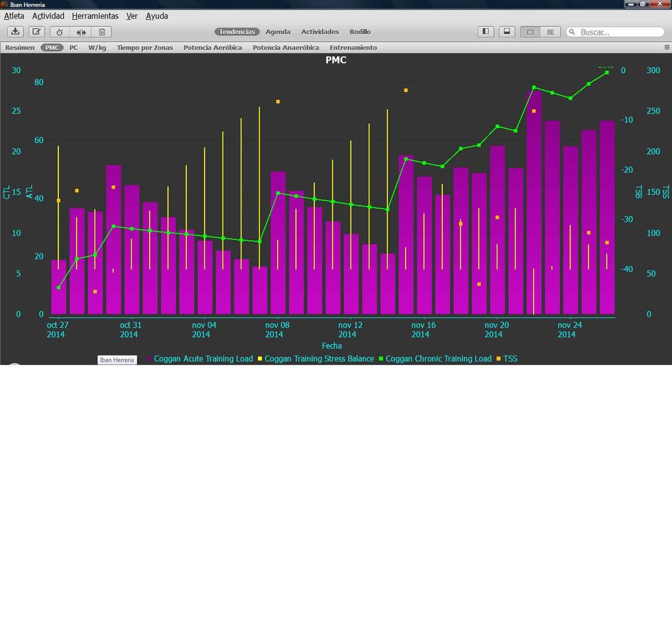Screen dimensions: 672x633
Task: Click the split activity arrows icon
Action: pyautogui.click(x=81, y=32)
